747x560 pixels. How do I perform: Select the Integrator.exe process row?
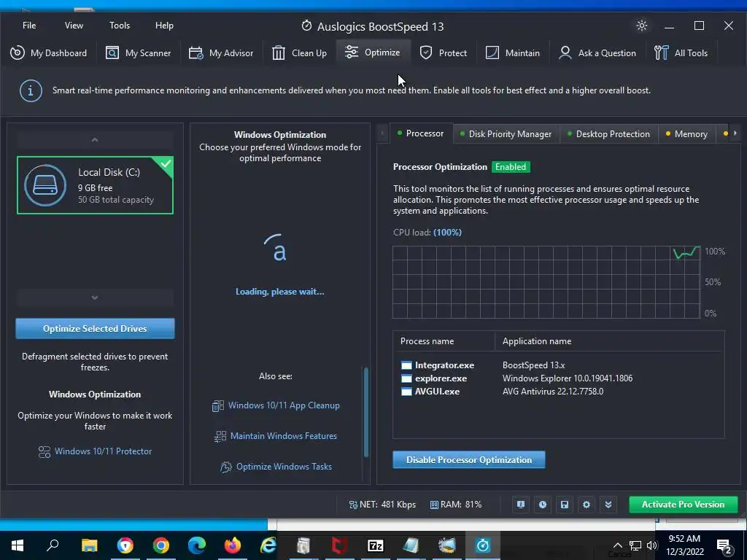tap(558, 365)
